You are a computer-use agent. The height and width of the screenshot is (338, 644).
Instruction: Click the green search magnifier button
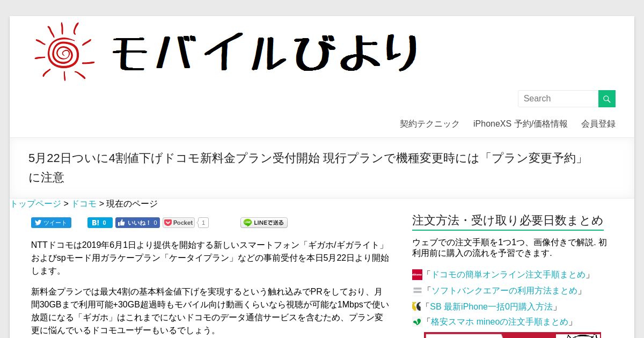[x=607, y=99]
